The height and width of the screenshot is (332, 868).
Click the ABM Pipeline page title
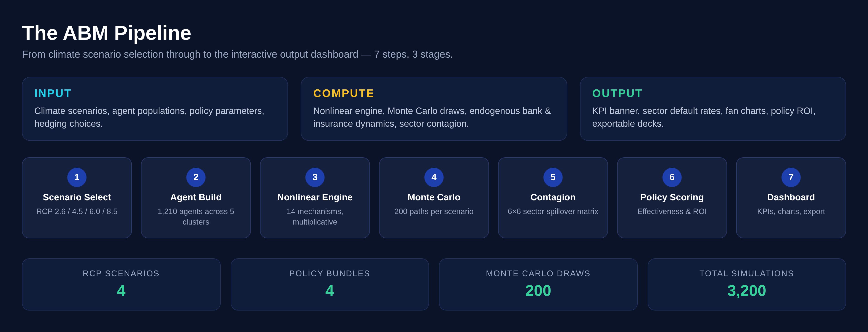pyautogui.click(x=106, y=33)
